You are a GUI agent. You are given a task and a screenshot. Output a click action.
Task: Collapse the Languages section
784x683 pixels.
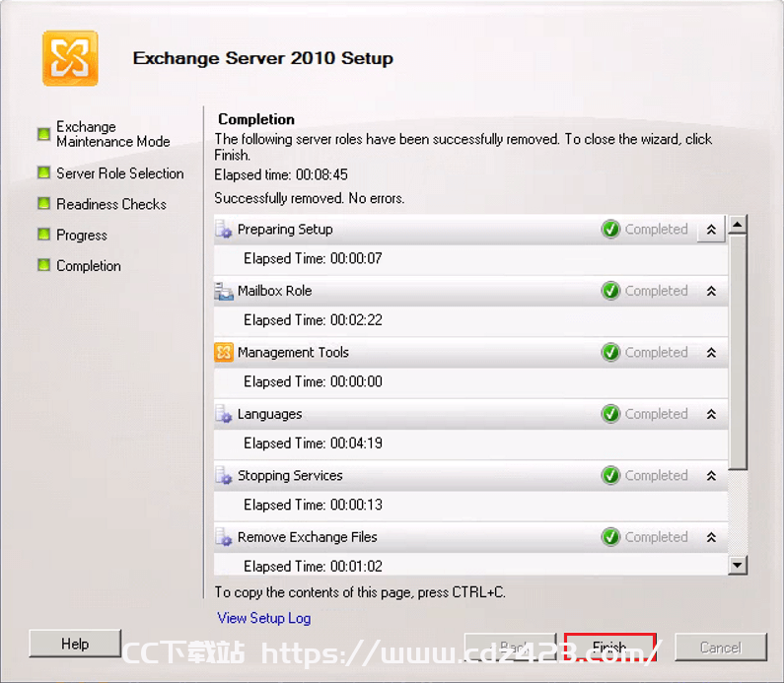click(711, 414)
